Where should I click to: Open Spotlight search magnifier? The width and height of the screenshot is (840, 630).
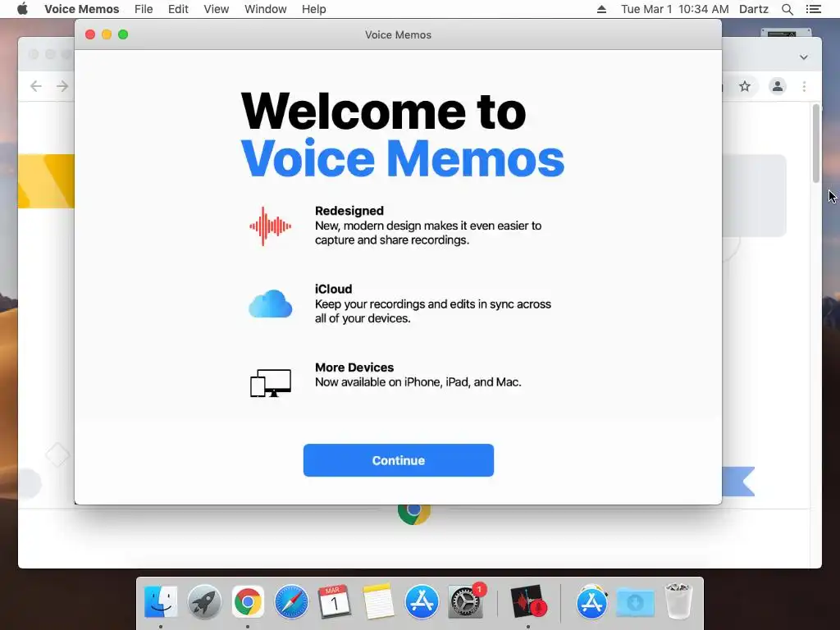point(787,9)
